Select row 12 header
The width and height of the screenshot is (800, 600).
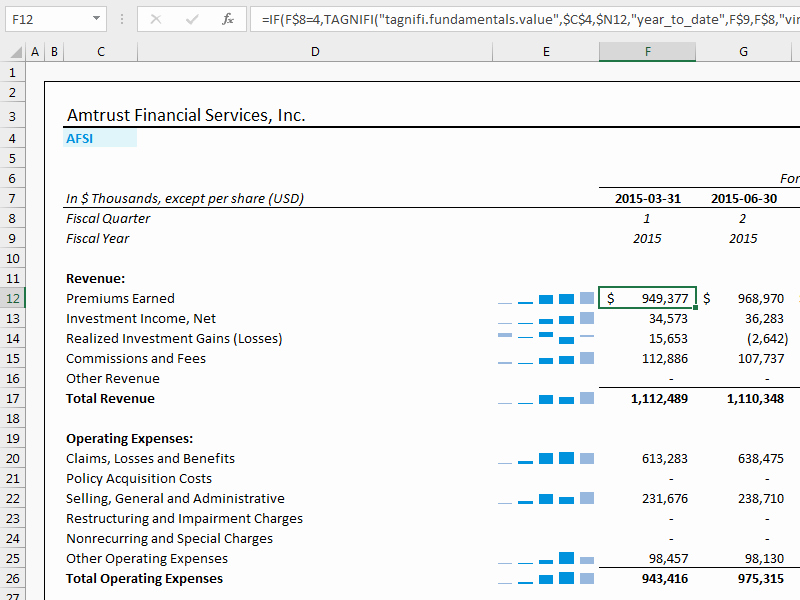click(12, 298)
